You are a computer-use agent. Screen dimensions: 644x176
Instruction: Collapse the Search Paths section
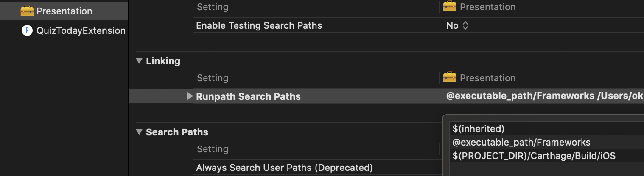(139, 132)
